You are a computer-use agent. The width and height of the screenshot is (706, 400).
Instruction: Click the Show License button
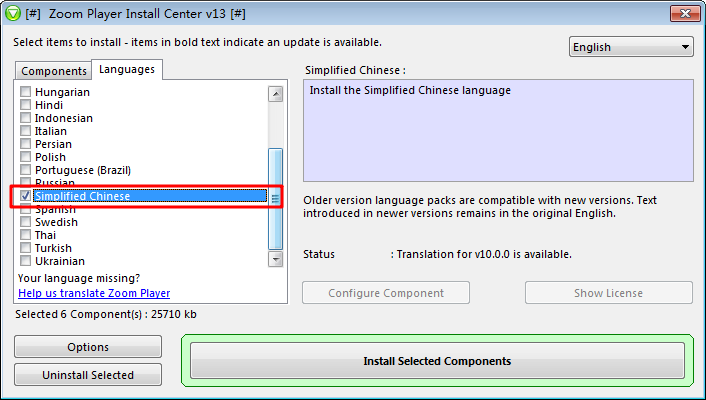click(608, 293)
